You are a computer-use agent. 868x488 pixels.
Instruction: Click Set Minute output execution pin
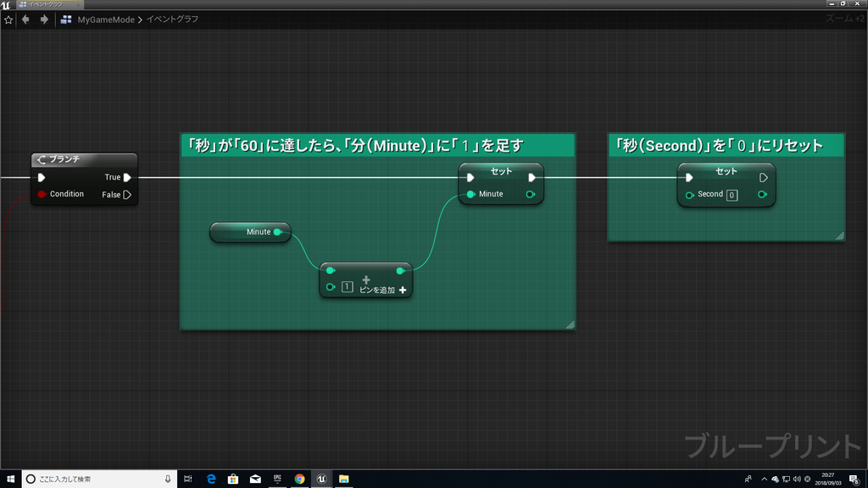(532, 178)
